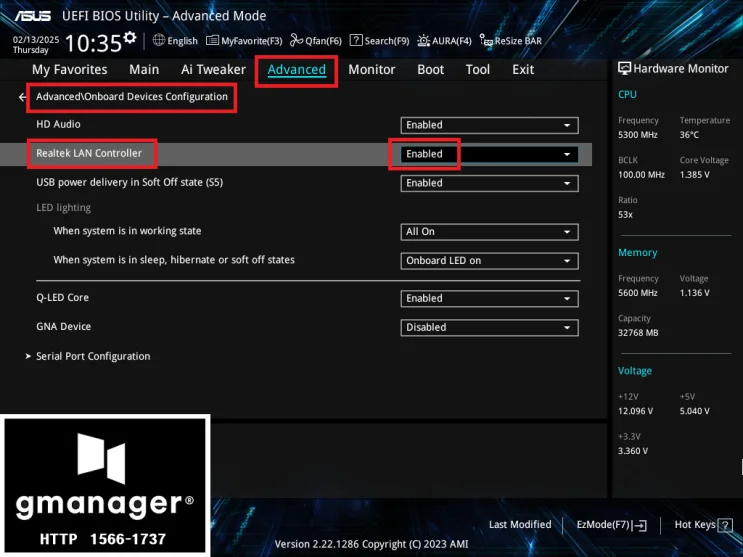The width and height of the screenshot is (743, 557).
Task: Click CPU frequency value 5300 MHz
Action: tap(638, 135)
